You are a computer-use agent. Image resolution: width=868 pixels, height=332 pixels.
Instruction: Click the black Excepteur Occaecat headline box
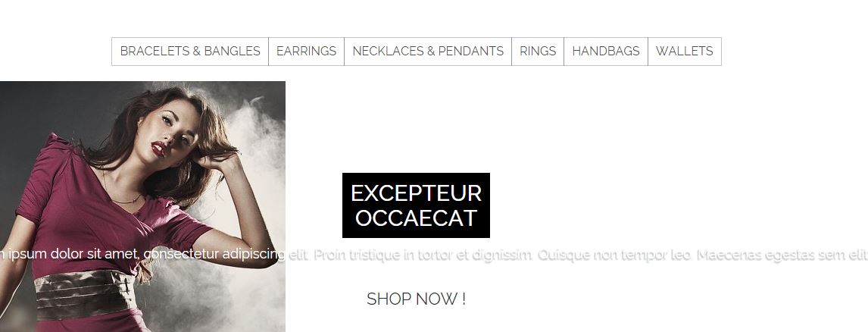point(417,205)
